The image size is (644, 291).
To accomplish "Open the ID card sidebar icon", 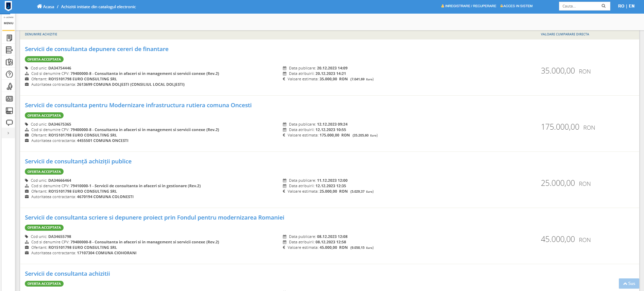I will [9, 99].
